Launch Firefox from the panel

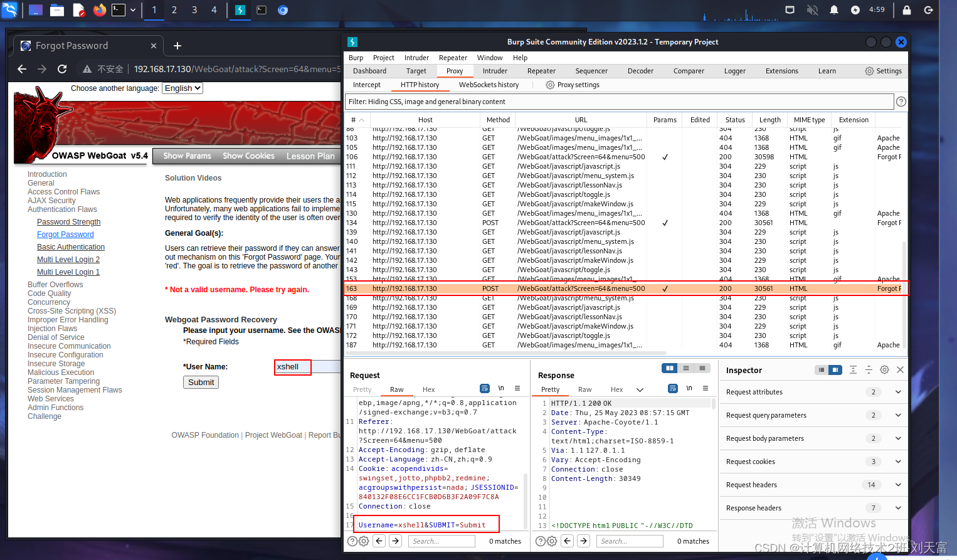coord(99,10)
